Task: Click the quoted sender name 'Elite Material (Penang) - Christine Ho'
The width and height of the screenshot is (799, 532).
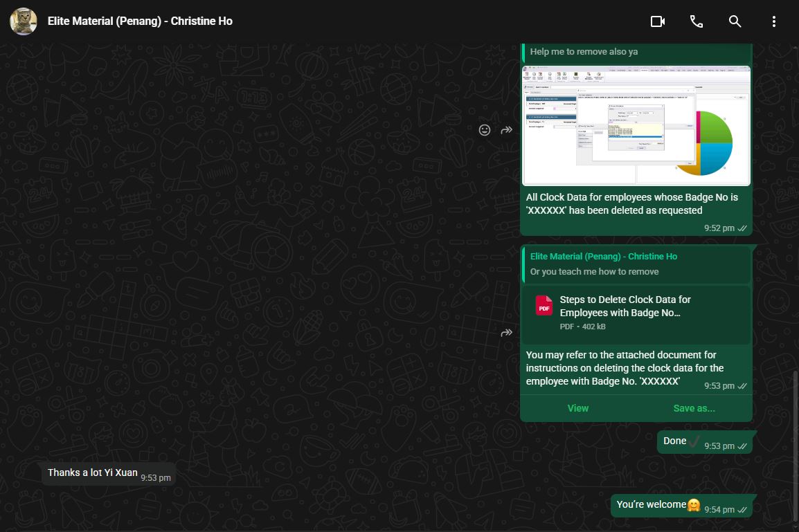Action: point(603,257)
